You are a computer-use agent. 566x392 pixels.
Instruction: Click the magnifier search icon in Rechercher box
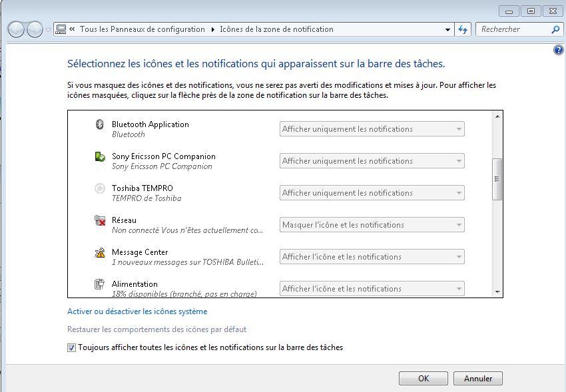[555, 29]
